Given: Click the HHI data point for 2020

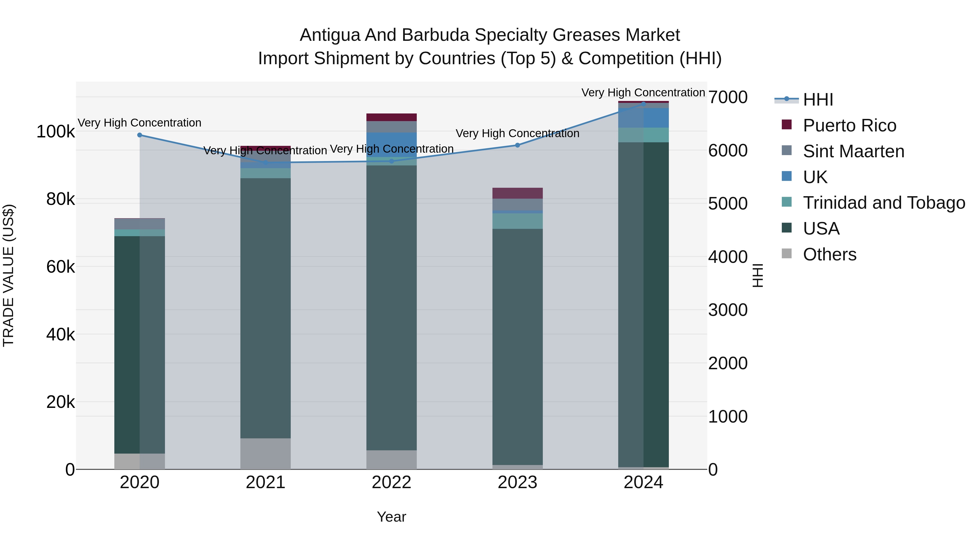Looking at the screenshot, I should tap(140, 135).
